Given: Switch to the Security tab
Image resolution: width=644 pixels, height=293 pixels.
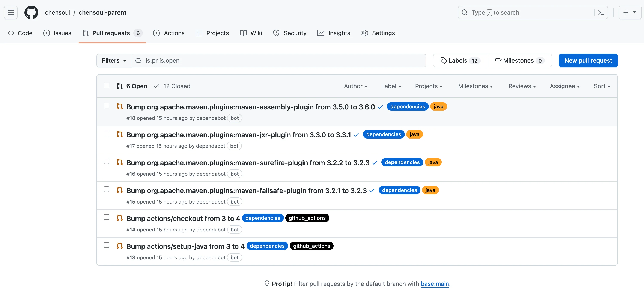Looking at the screenshot, I should [290, 33].
